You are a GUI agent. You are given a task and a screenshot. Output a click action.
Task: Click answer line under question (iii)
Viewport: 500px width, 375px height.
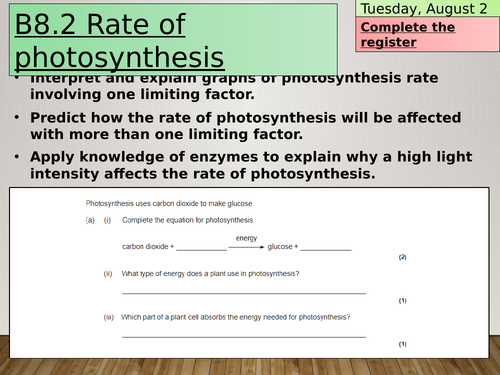[x=244, y=336]
